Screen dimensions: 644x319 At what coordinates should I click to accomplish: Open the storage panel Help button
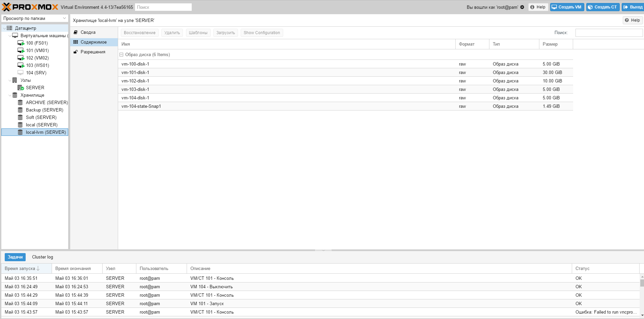(x=633, y=20)
